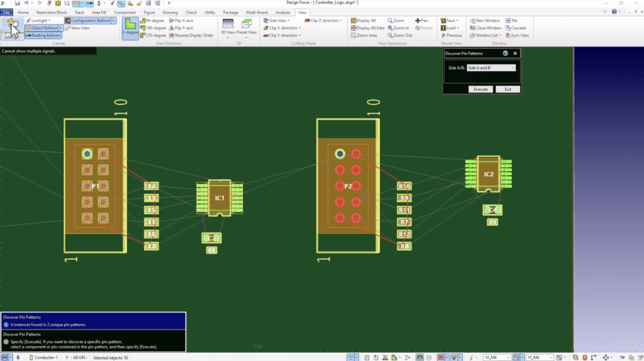Switch to the Analysis ribbon tab

point(283,12)
